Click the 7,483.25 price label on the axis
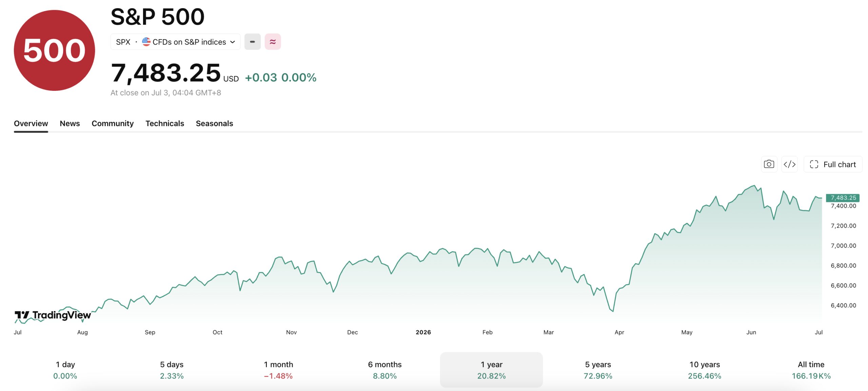The image size is (868, 391). coord(843,198)
